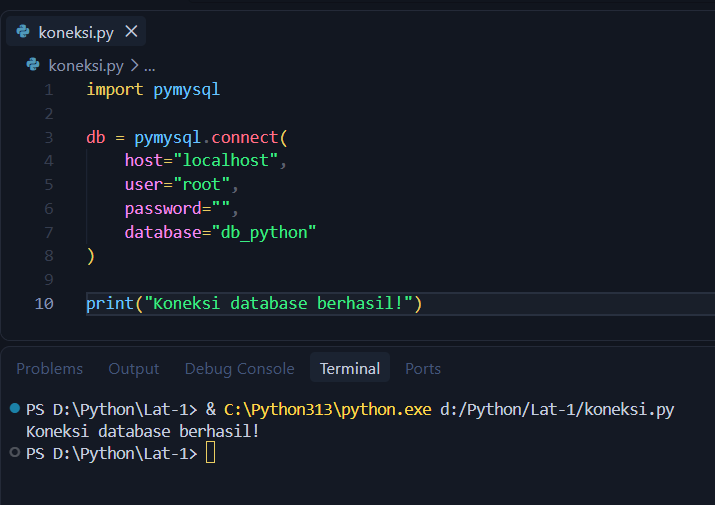Click the 'import' keyword on line 1
Image resolution: width=715 pixels, height=505 pixels.
(x=114, y=90)
